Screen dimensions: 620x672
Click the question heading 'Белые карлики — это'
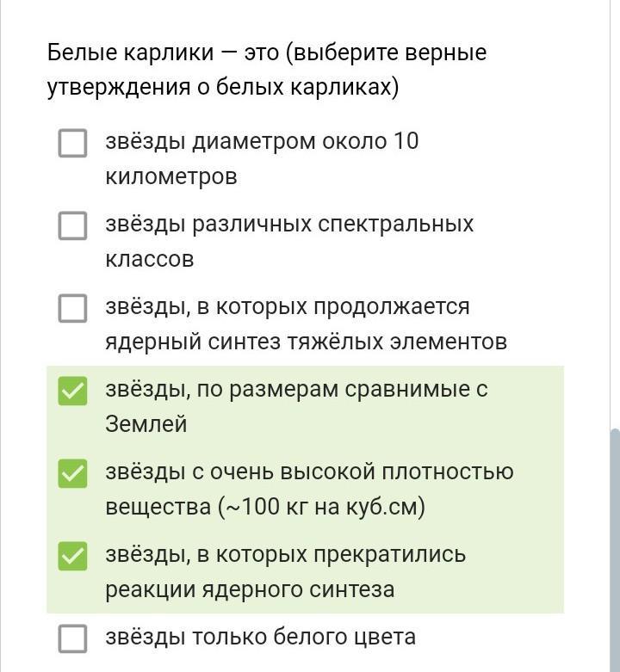coord(163,52)
